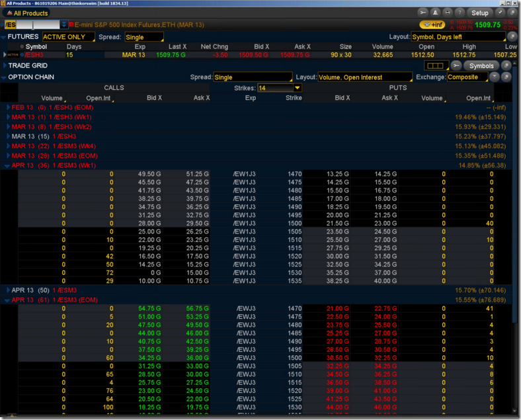Image resolution: width=521 pixels, height=420 pixels.
Task: Expand the MAR 13 (22) /ESM3 (Wk4) series
Action: pyautogui.click(x=9, y=146)
